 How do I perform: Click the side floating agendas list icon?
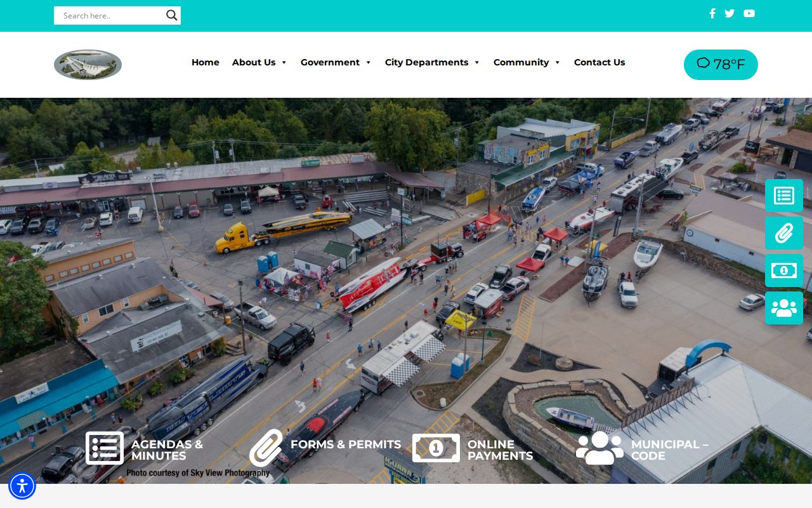tap(784, 196)
